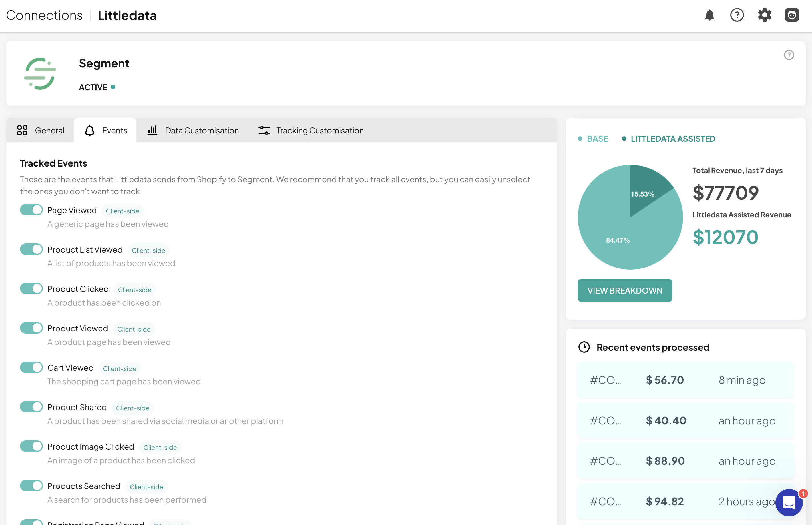Open the Tracking Customisation tab

tap(311, 130)
